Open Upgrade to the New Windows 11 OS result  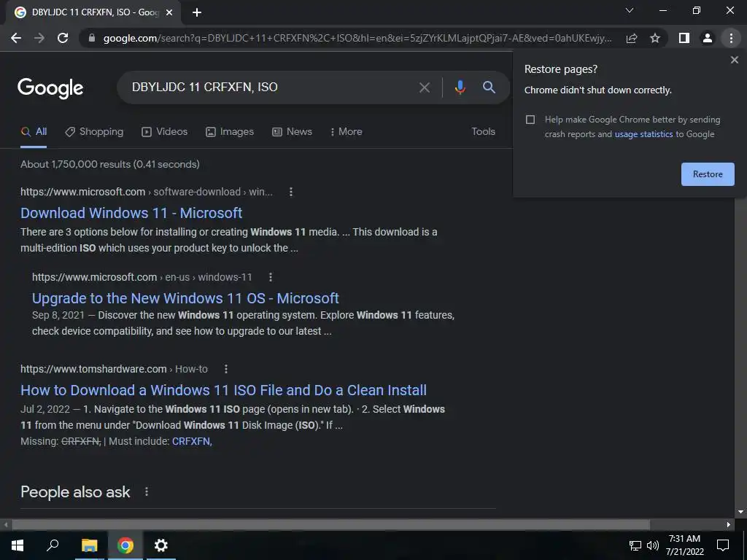pyautogui.click(x=185, y=298)
